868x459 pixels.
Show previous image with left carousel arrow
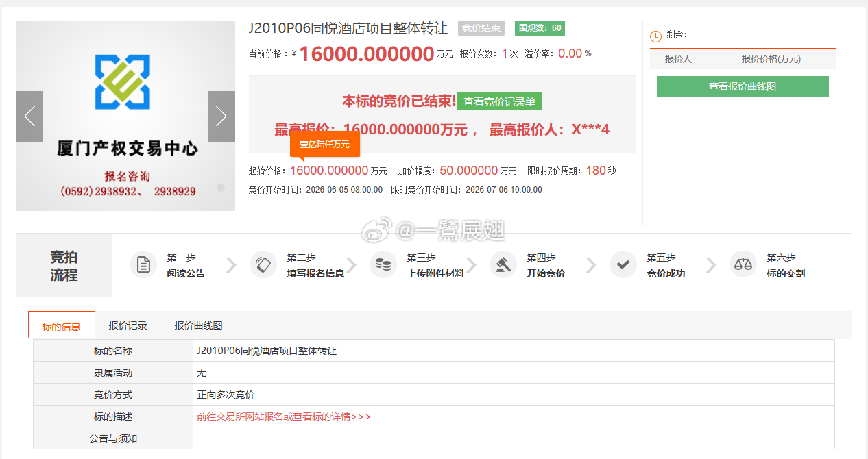point(29,116)
